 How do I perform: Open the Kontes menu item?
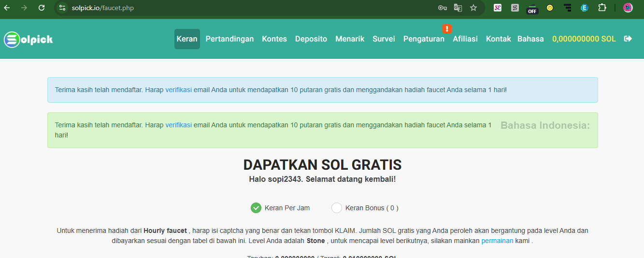tap(274, 39)
